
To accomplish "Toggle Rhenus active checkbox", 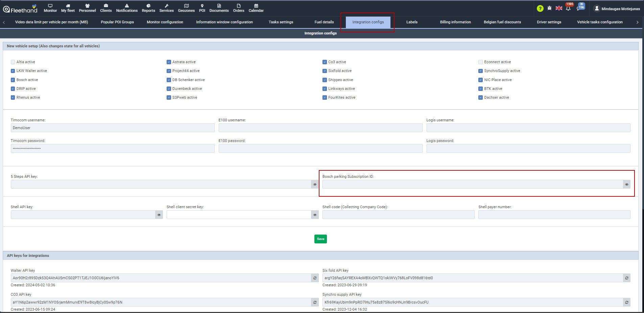I will coord(13,97).
